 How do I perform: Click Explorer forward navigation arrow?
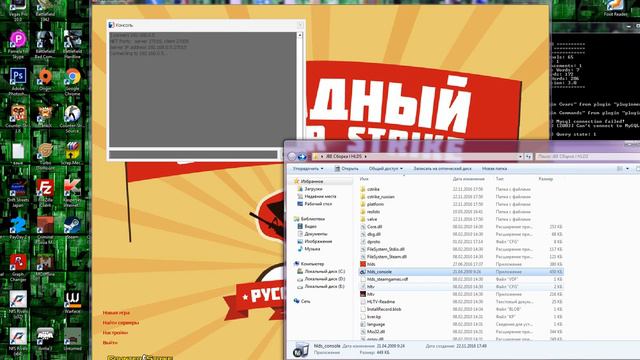pos(302,156)
